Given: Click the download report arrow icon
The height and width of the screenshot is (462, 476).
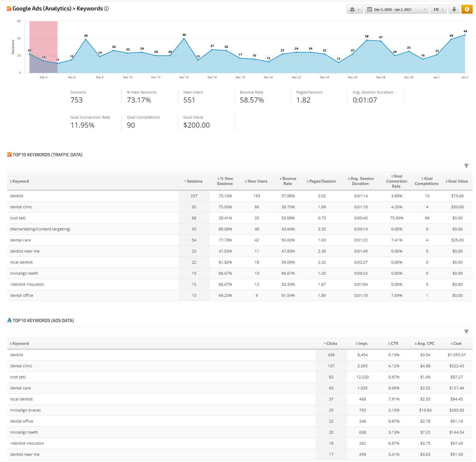Looking at the screenshot, I should point(454,9).
